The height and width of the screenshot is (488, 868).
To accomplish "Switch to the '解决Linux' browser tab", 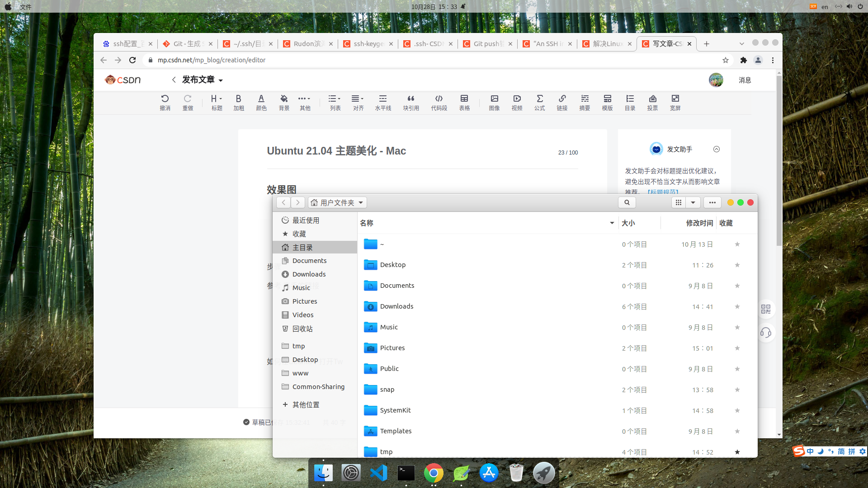I will [607, 44].
